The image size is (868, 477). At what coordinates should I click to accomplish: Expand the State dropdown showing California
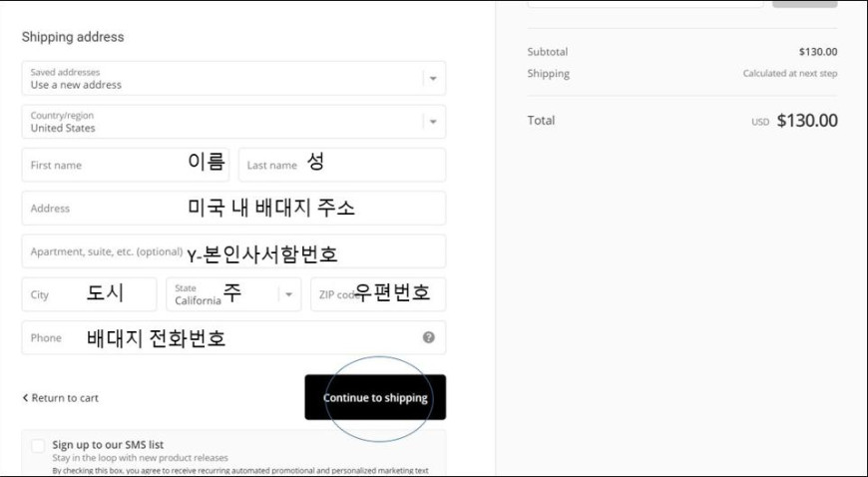(233, 294)
